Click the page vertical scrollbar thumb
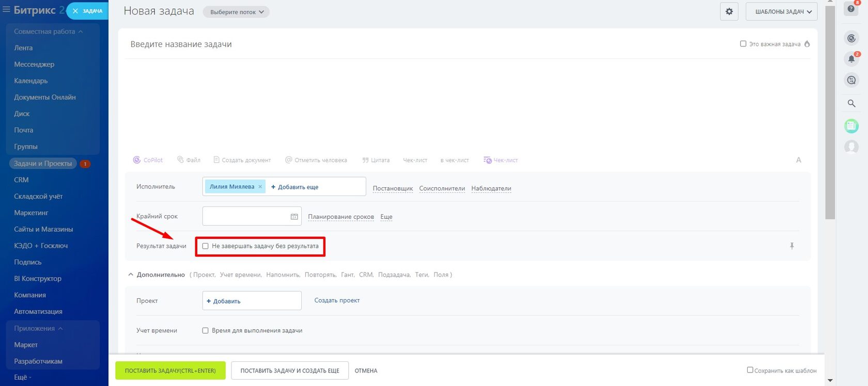Screen dimensions: 868x386 830,112
